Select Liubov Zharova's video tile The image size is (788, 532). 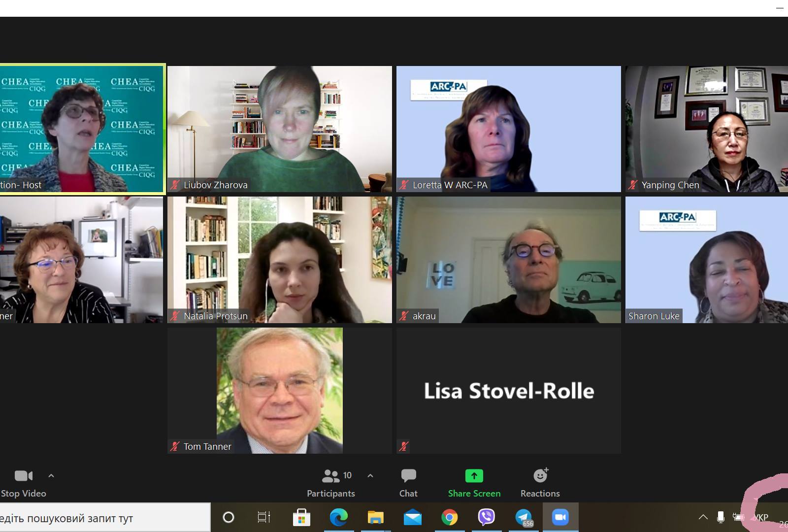[x=280, y=129]
